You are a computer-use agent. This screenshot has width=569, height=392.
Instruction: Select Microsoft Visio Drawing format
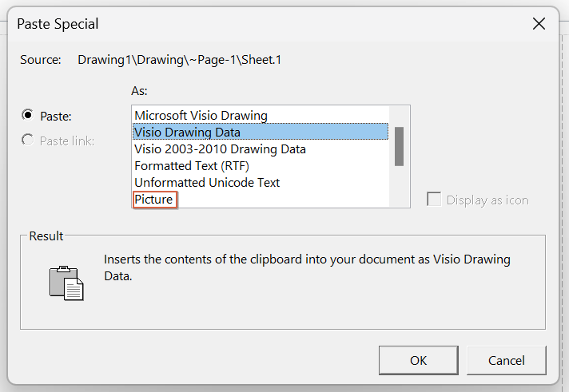[201, 115]
